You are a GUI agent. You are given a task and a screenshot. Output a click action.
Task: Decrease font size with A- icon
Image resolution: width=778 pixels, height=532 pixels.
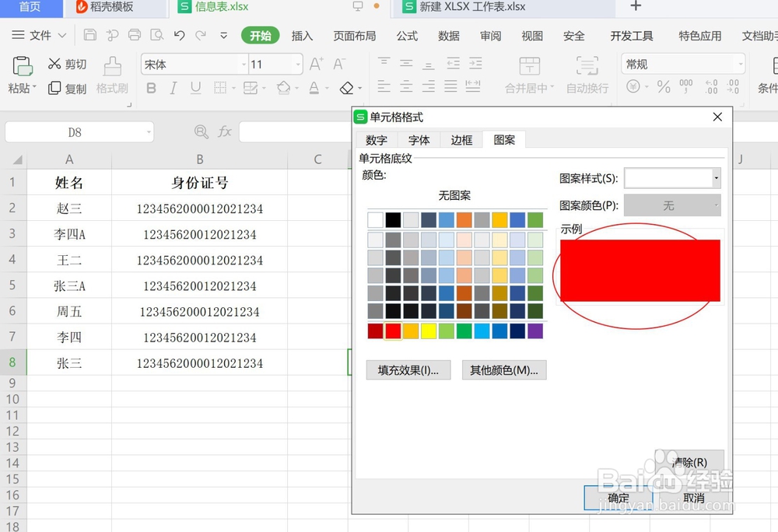pyautogui.click(x=339, y=64)
